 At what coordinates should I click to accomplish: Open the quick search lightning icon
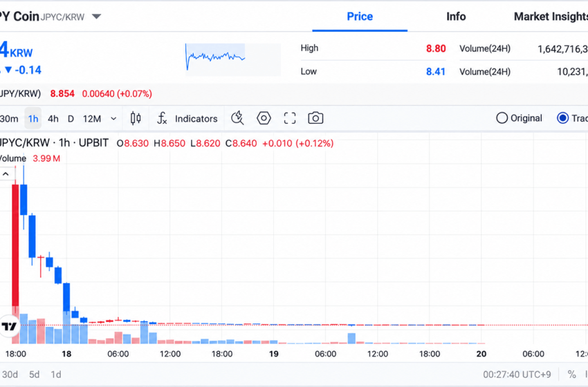pyautogui.click(x=237, y=118)
